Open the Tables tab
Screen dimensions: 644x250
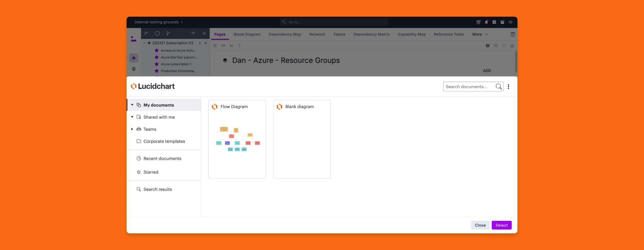(339, 34)
